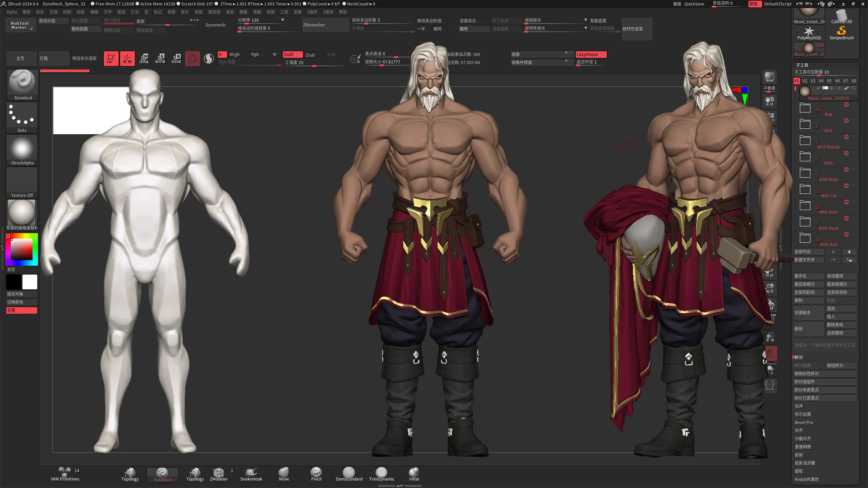Click the Xpose icon

point(769,386)
